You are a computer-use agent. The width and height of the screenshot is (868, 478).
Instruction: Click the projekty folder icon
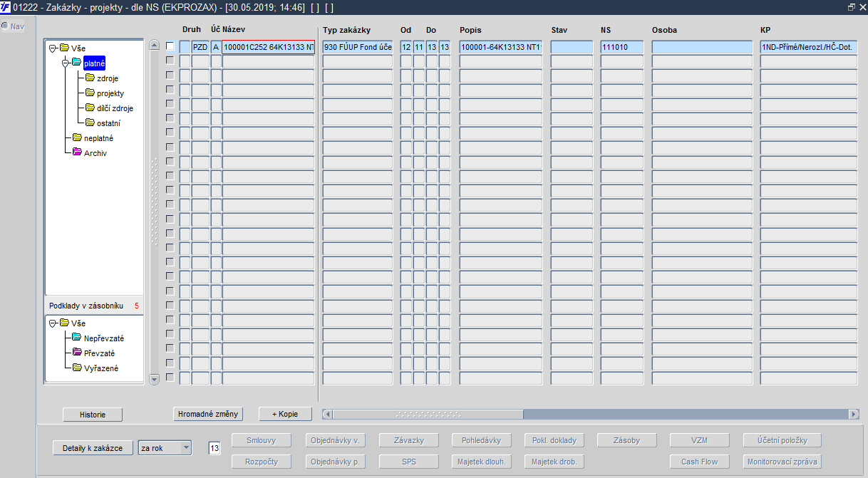tap(90, 93)
